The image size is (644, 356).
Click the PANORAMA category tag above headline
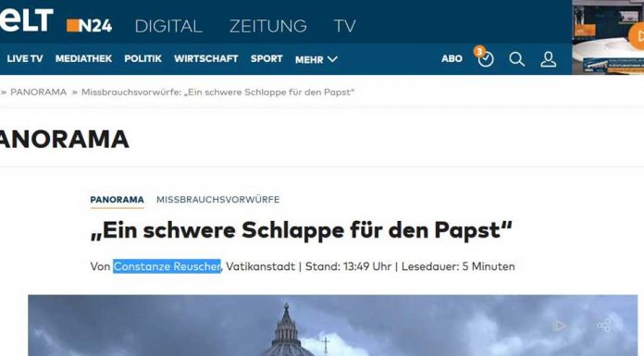pos(118,200)
